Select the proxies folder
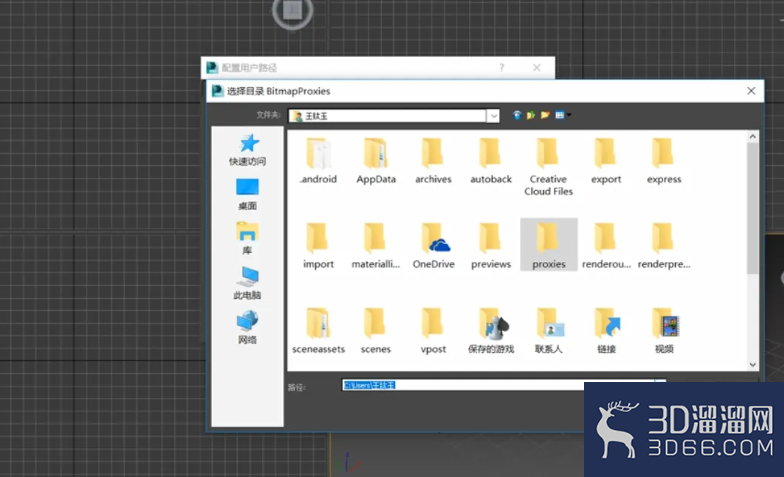The height and width of the screenshot is (477, 784). point(548,244)
